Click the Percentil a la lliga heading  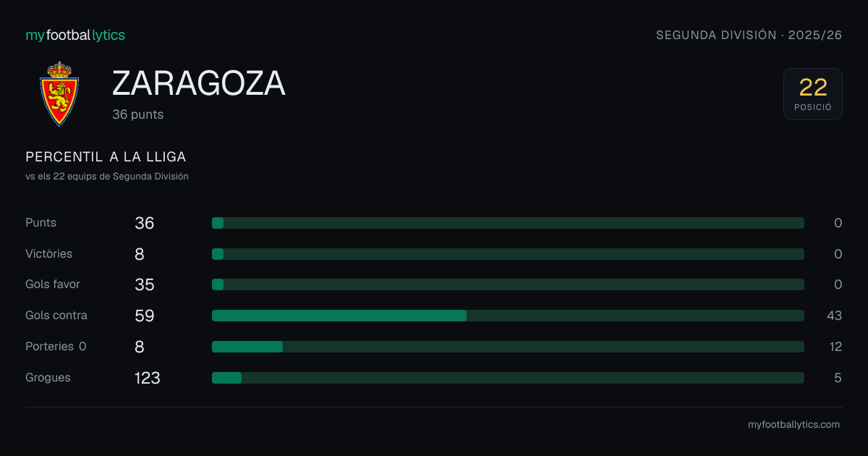point(106,157)
